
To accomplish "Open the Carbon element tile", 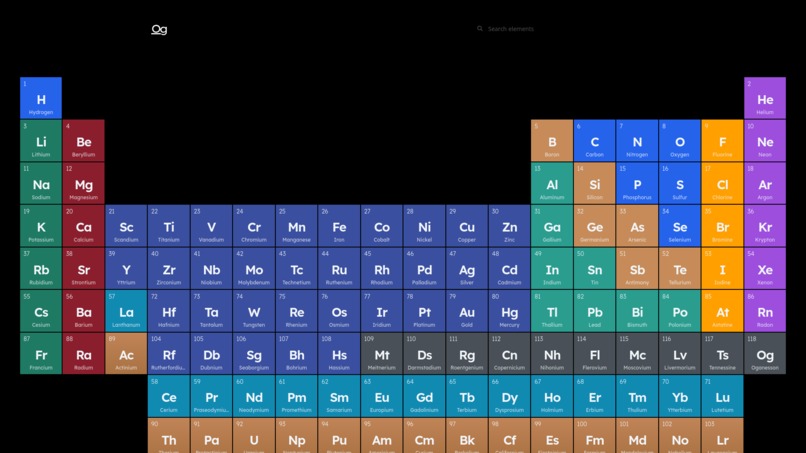I will point(595,140).
